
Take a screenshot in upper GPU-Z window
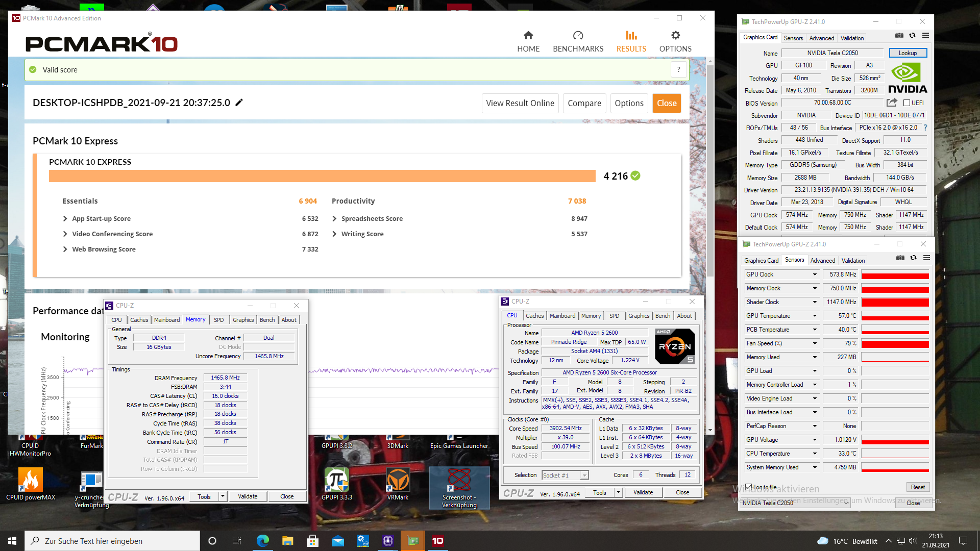(899, 35)
